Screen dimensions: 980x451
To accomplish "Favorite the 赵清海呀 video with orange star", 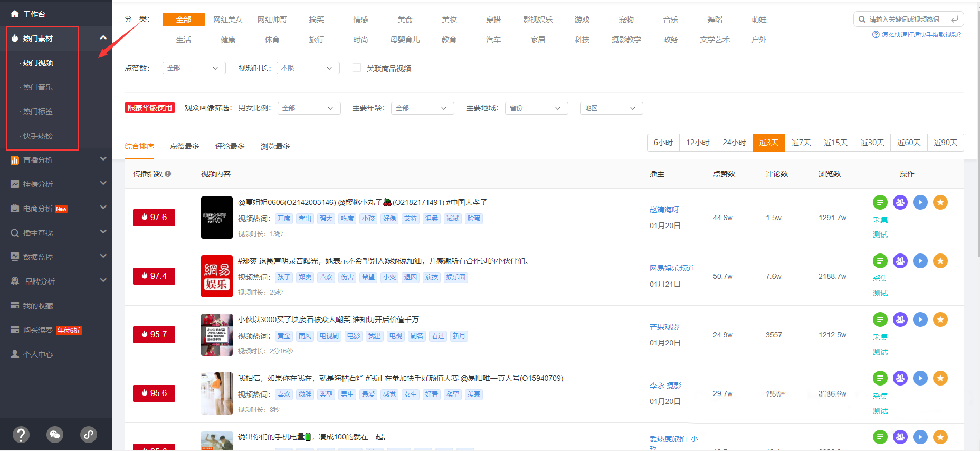I will point(940,202).
